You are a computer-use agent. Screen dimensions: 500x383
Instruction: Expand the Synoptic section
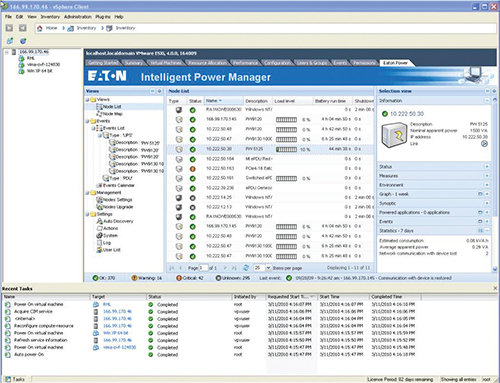[487, 203]
